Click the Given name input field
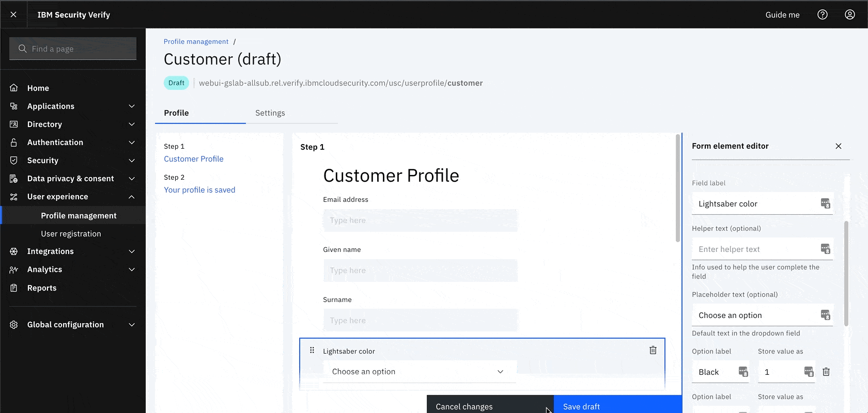 point(420,270)
